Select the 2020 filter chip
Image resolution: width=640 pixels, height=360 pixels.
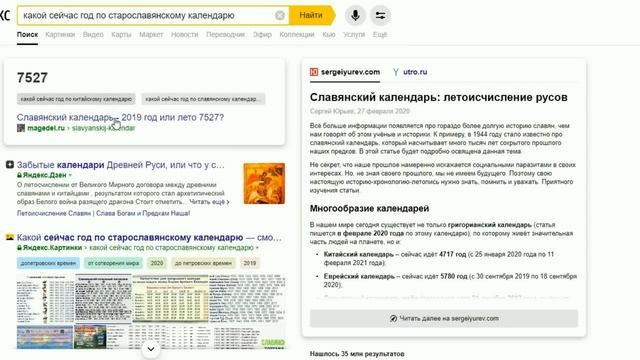pyautogui.click(x=157, y=263)
